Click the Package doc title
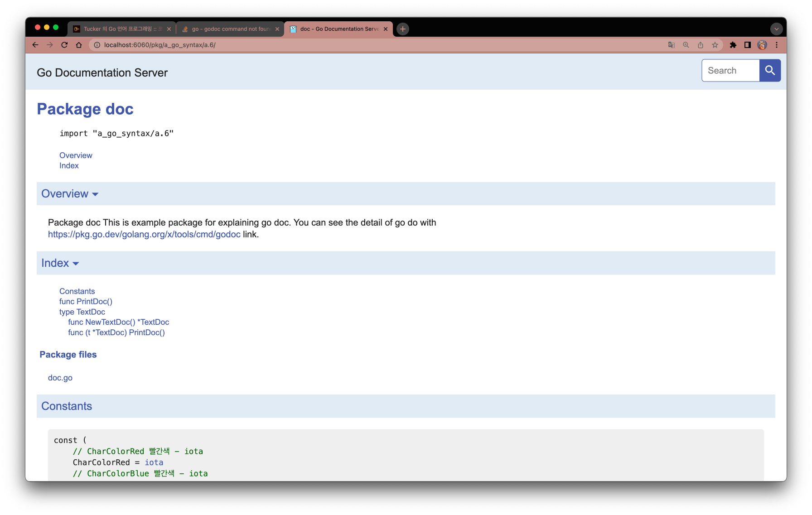Viewport: 812px width, 515px height. [x=85, y=109]
